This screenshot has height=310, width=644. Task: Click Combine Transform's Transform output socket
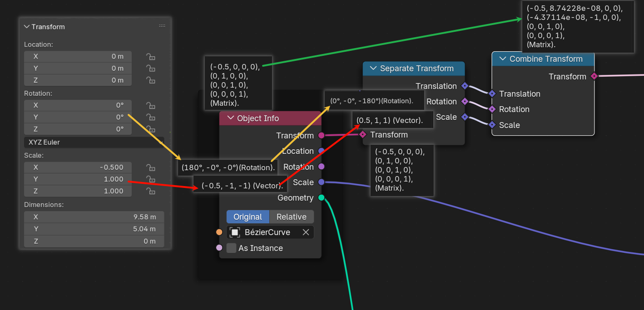[x=594, y=76]
